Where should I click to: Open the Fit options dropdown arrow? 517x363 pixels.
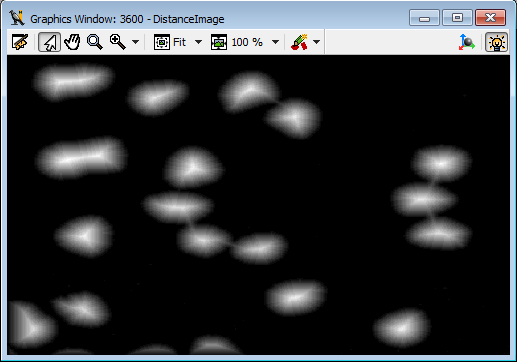pos(198,42)
